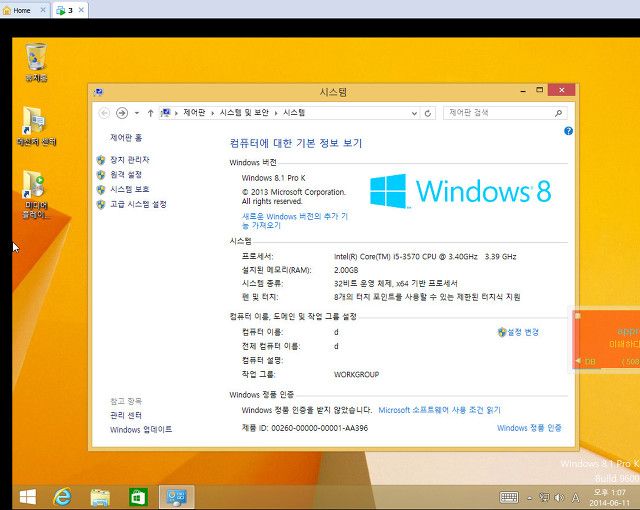Open File Explorer from the taskbar
Image resolution: width=640 pixels, height=510 pixels.
(100, 497)
